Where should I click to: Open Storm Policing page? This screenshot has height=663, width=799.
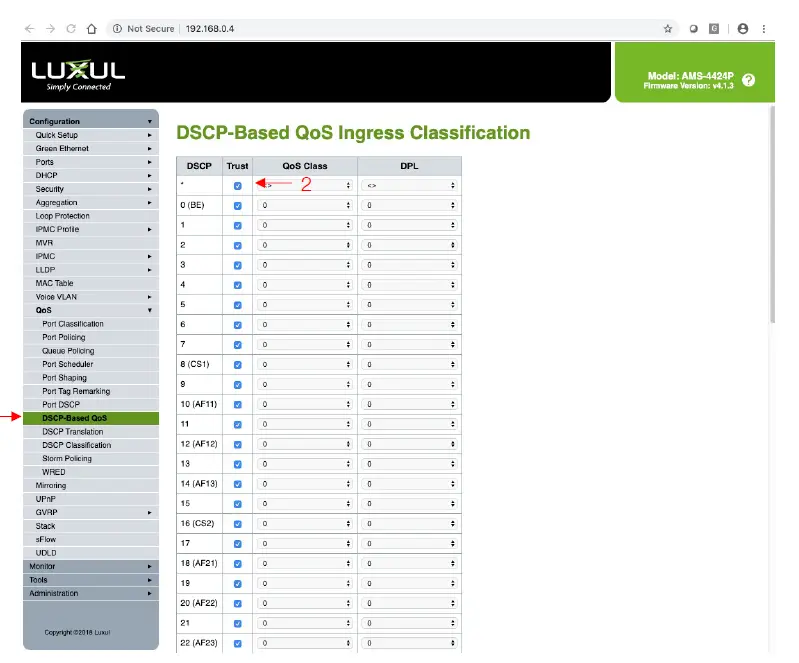click(x=91, y=458)
